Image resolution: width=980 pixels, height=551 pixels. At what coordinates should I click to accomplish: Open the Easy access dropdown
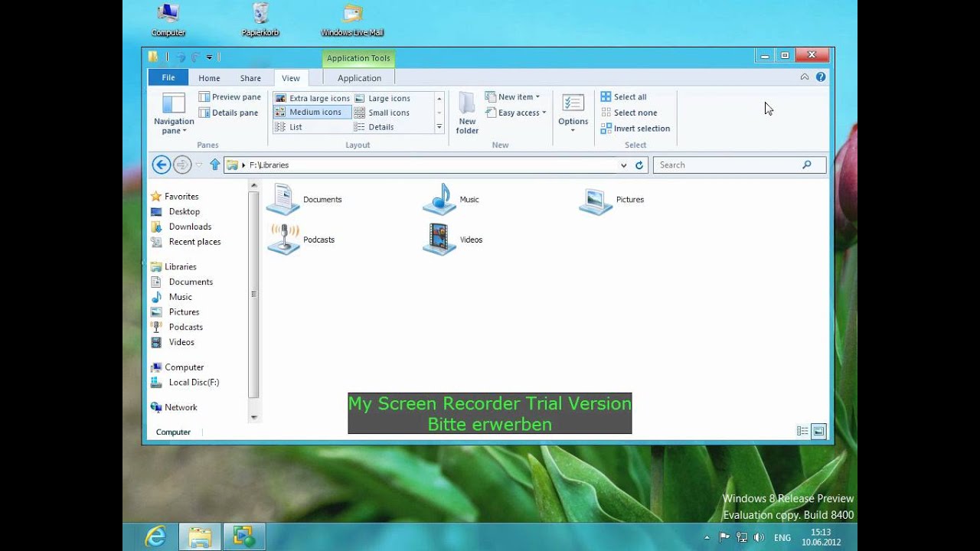516,112
